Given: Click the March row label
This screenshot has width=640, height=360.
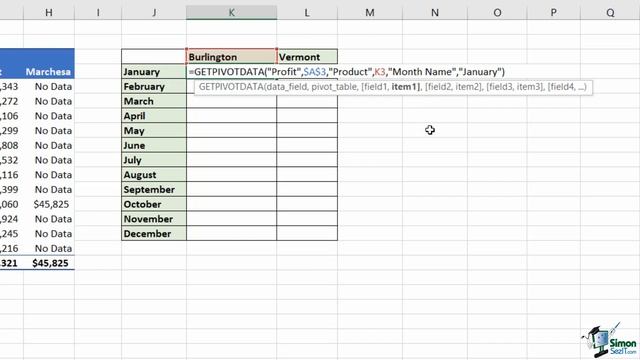Looking at the screenshot, I should [154, 101].
